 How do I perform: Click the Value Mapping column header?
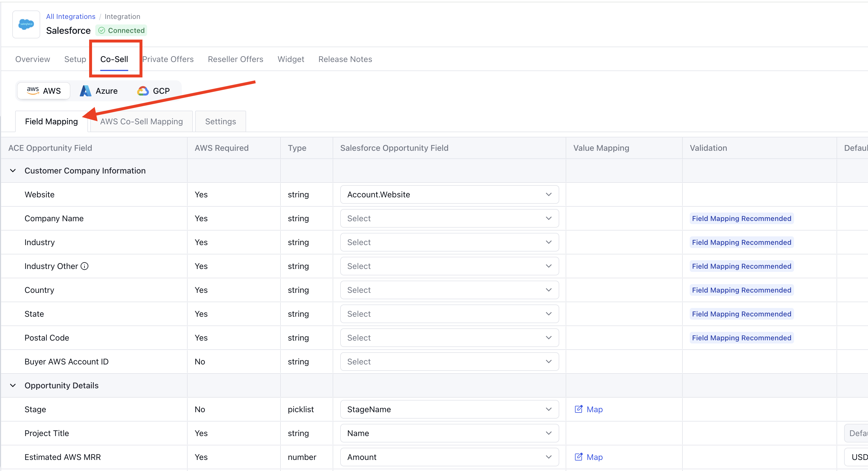[601, 148]
